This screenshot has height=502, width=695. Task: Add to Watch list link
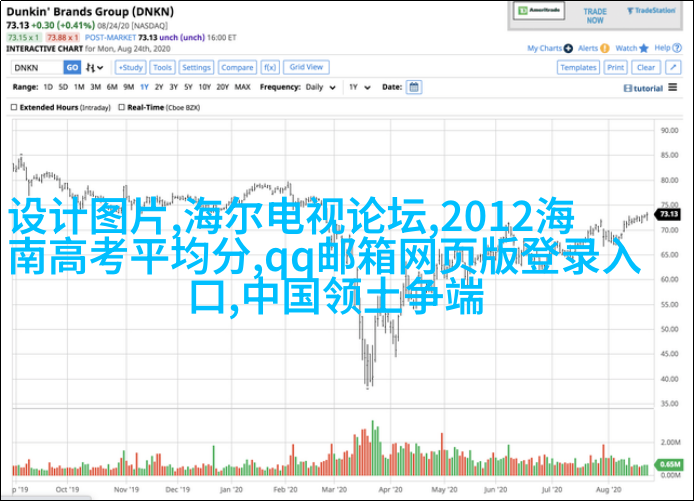coord(626,48)
